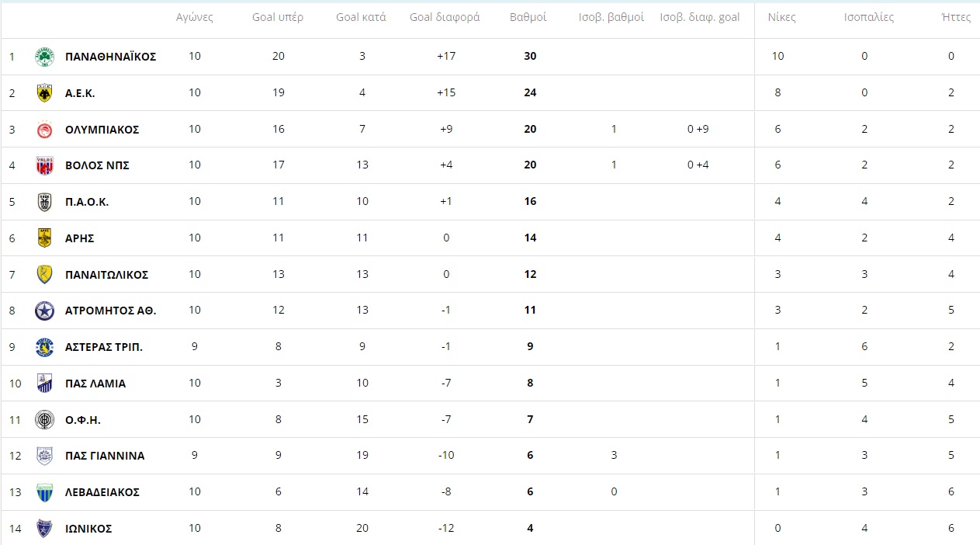Select the ΠΑΣ ΛΑΜΙΑ team name
Image resolution: width=980 pixels, height=545 pixels.
pyautogui.click(x=95, y=384)
